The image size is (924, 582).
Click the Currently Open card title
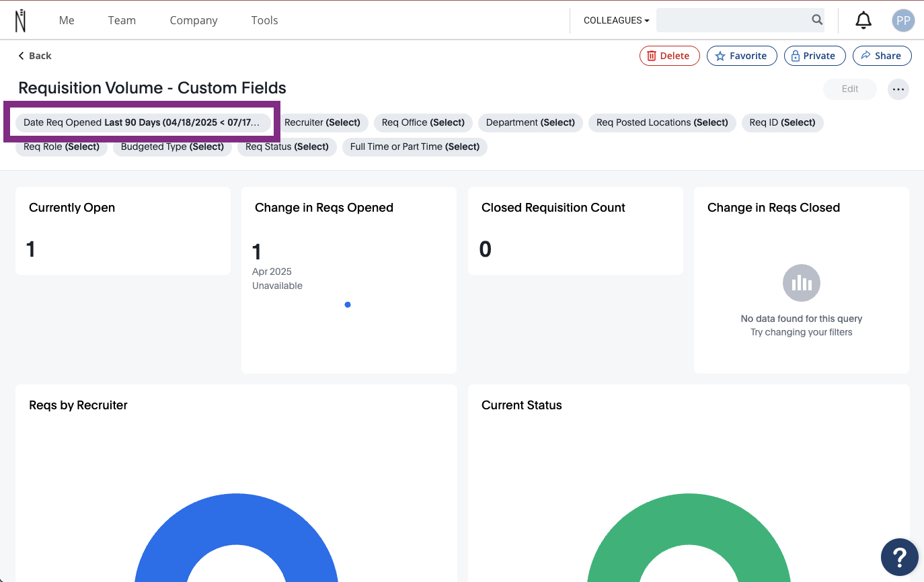(72, 208)
